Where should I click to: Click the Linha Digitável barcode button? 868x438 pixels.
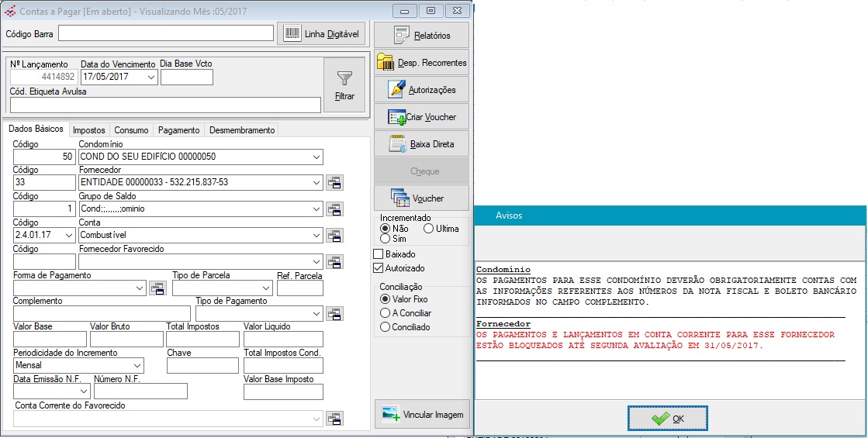pos(322,33)
